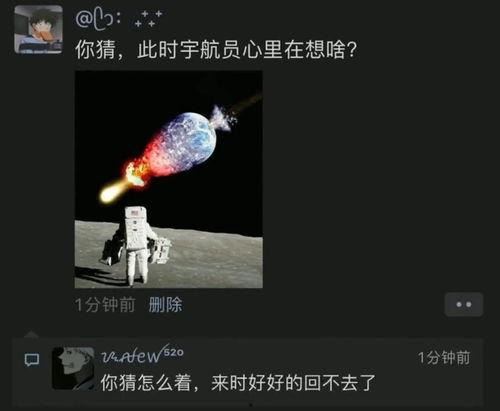
Task: Open the commenter's dark profile avatar
Action: (x=73, y=368)
